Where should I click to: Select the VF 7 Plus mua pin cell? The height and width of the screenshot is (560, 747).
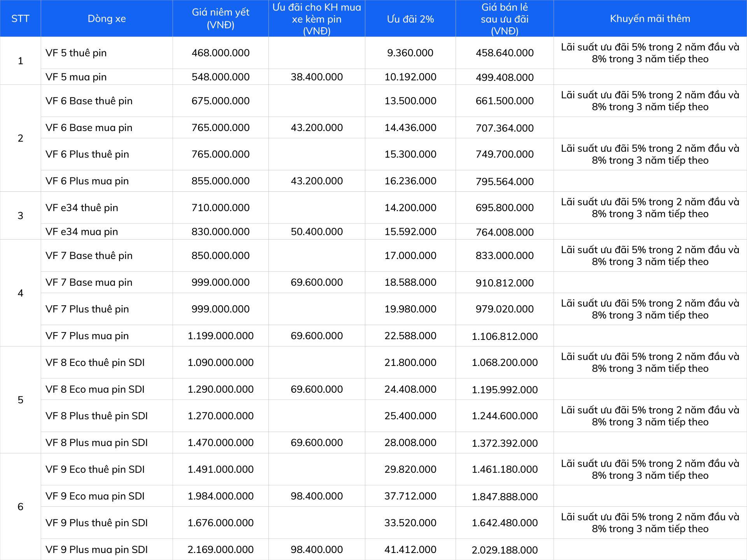(87, 336)
